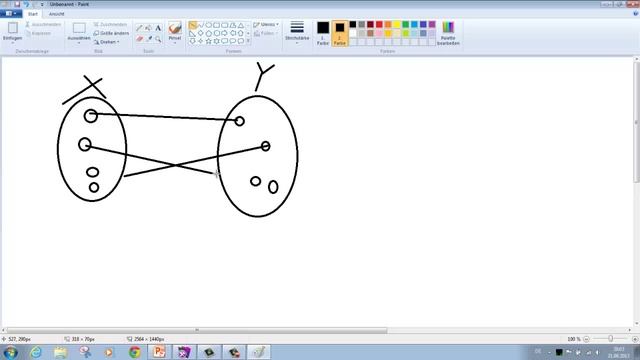640x360 pixels.
Task: Select the Down arrow shape
Action: (193, 41)
